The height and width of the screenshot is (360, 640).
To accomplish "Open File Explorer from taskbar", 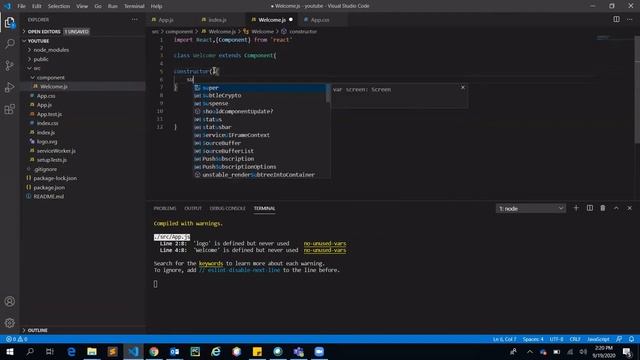I will [92, 351].
